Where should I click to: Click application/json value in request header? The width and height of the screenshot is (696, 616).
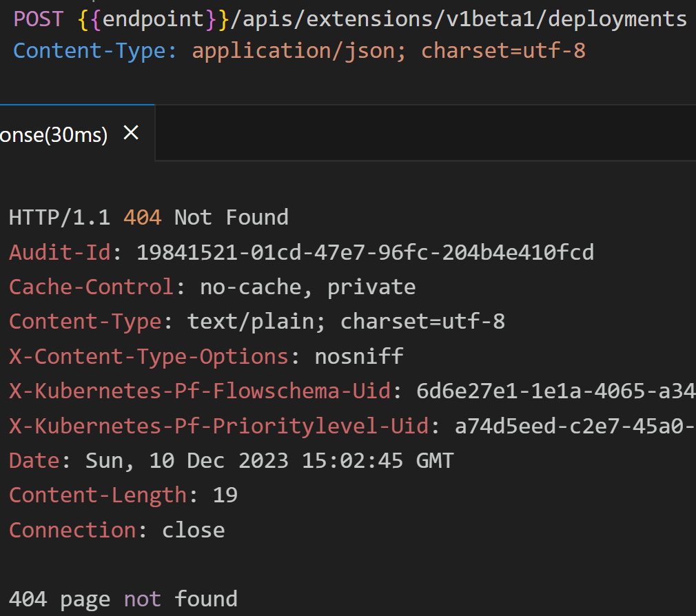point(293,52)
